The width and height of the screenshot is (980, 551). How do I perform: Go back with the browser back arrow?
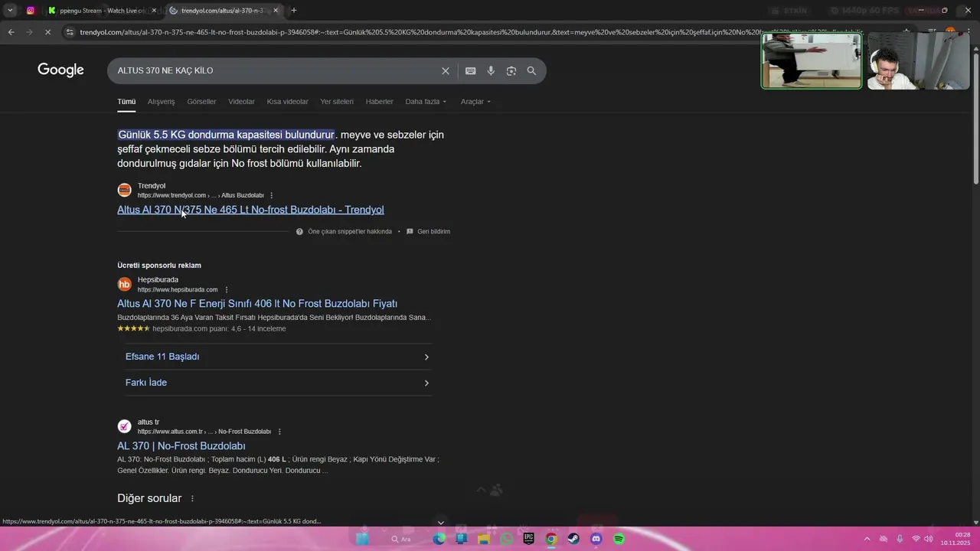[11, 32]
